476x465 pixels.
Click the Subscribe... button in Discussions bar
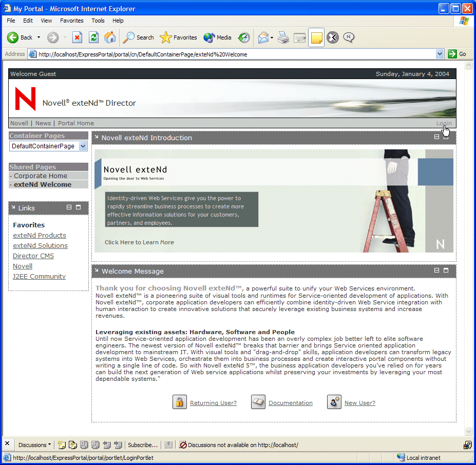143,444
